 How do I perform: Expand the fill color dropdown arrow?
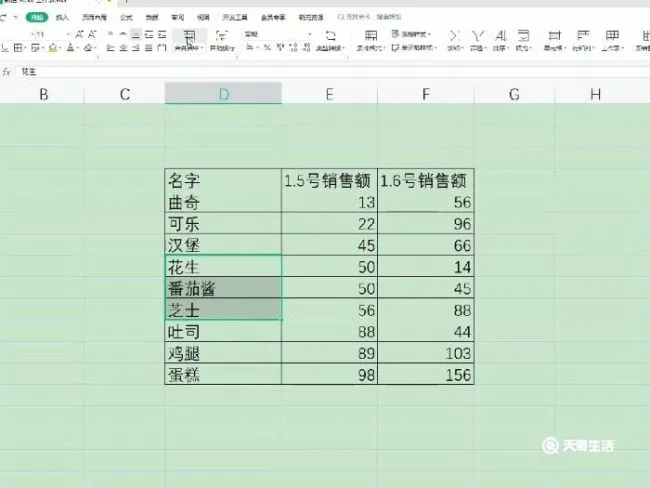61,49
